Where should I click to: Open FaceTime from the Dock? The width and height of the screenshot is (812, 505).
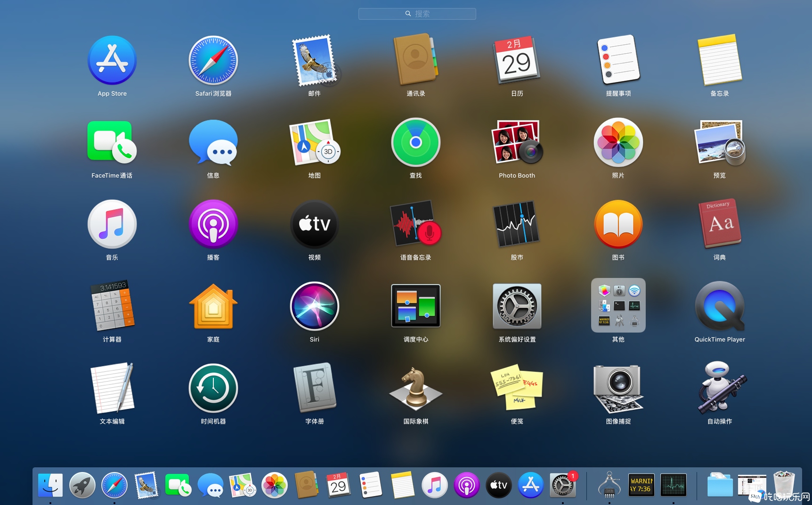[179, 485]
